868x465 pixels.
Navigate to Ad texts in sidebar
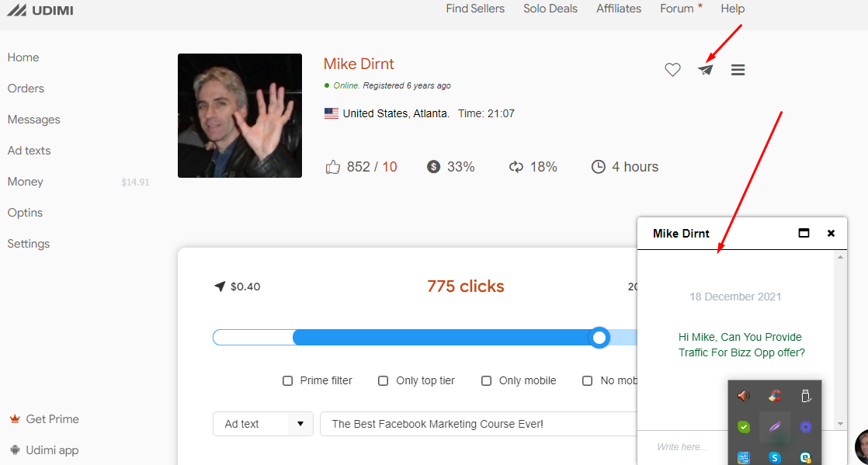coord(29,151)
